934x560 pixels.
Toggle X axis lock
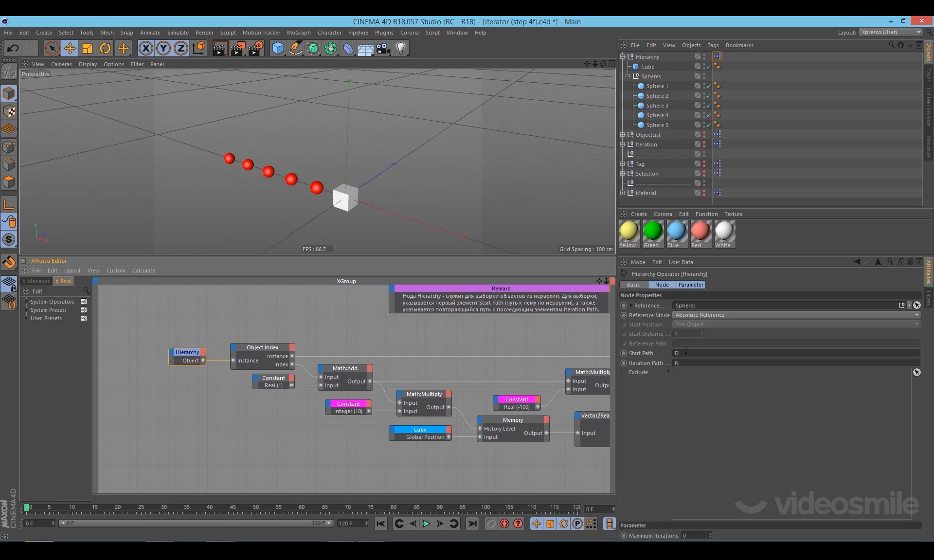click(x=145, y=48)
